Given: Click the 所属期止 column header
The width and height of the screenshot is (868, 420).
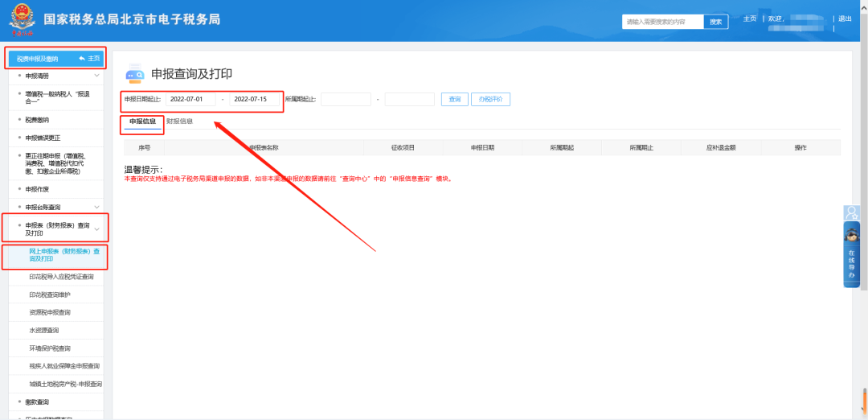Looking at the screenshot, I should [x=641, y=148].
